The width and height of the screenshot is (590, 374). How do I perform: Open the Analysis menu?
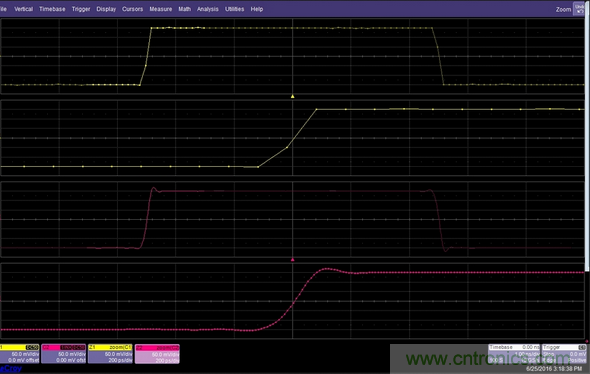coord(208,9)
